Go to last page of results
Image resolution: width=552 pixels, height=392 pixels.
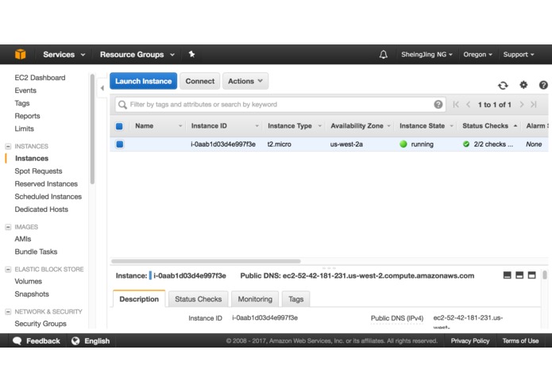coord(534,105)
